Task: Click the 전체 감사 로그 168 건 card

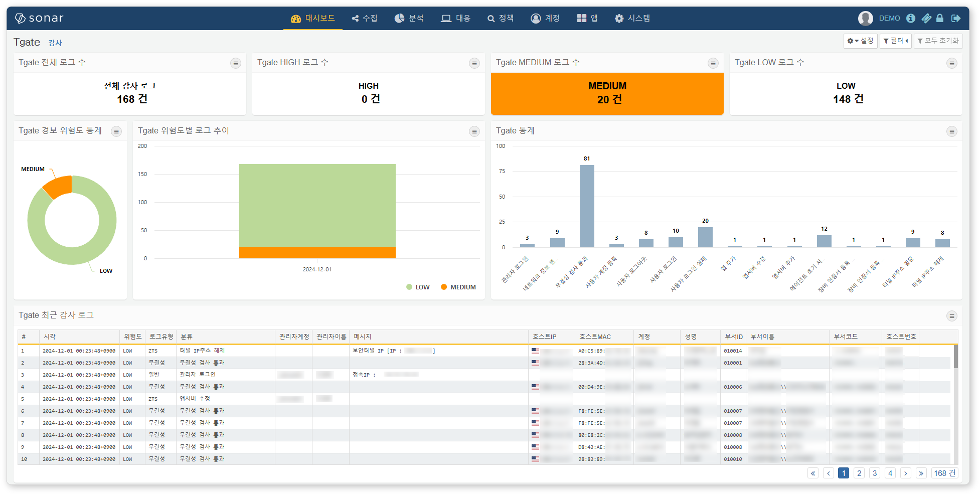Action: 130,93
